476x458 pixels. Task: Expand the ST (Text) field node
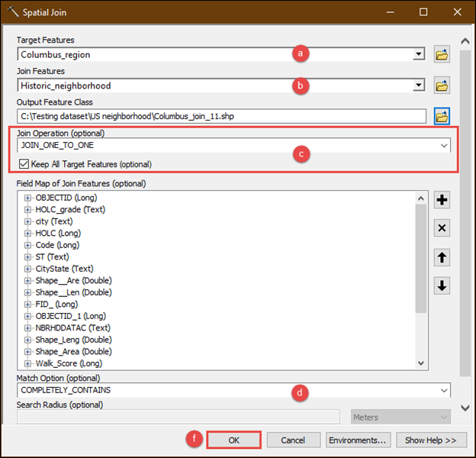coord(27,257)
